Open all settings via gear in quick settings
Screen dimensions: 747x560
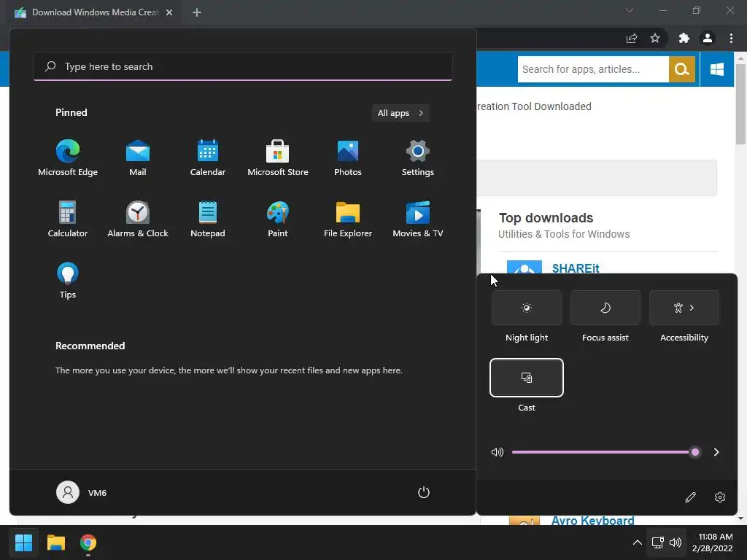click(x=720, y=497)
